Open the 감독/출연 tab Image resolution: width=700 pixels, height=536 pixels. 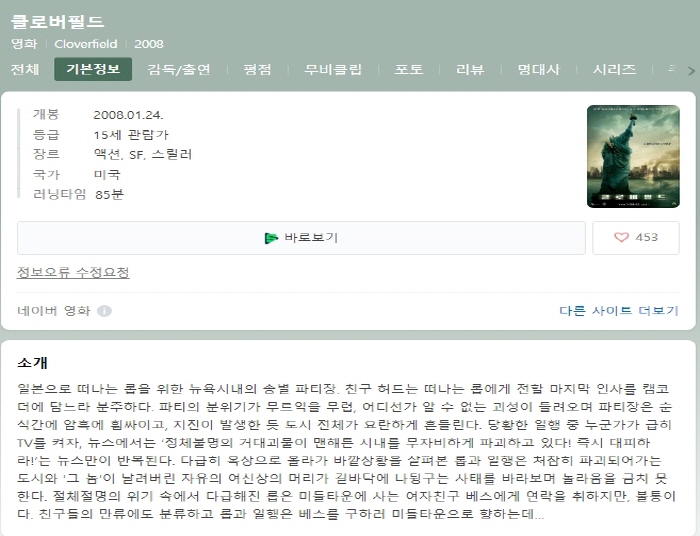coord(179,70)
